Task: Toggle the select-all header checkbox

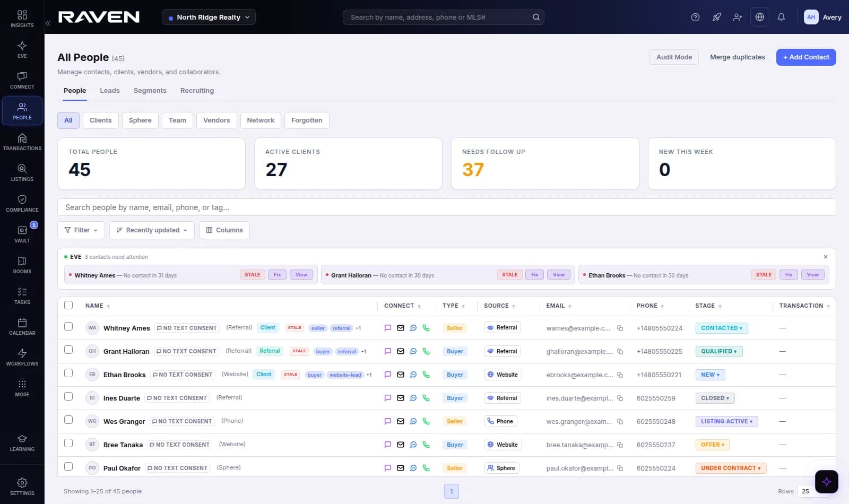Action: click(x=68, y=305)
